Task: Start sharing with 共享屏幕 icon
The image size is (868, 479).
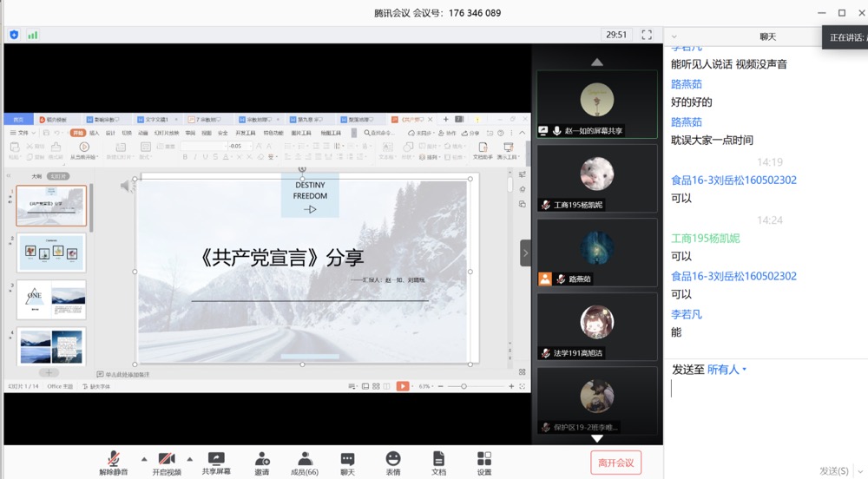Action: [216, 463]
